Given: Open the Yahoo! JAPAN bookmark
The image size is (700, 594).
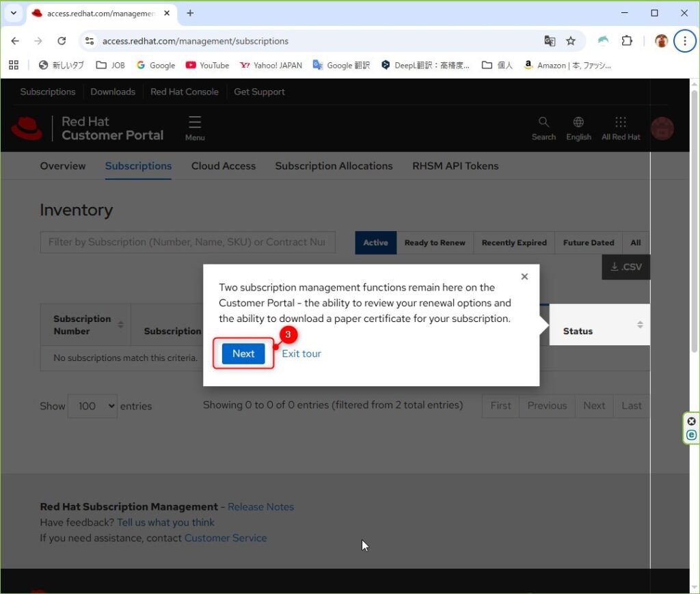Looking at the screenshot, I should click(x=271, y=65).
